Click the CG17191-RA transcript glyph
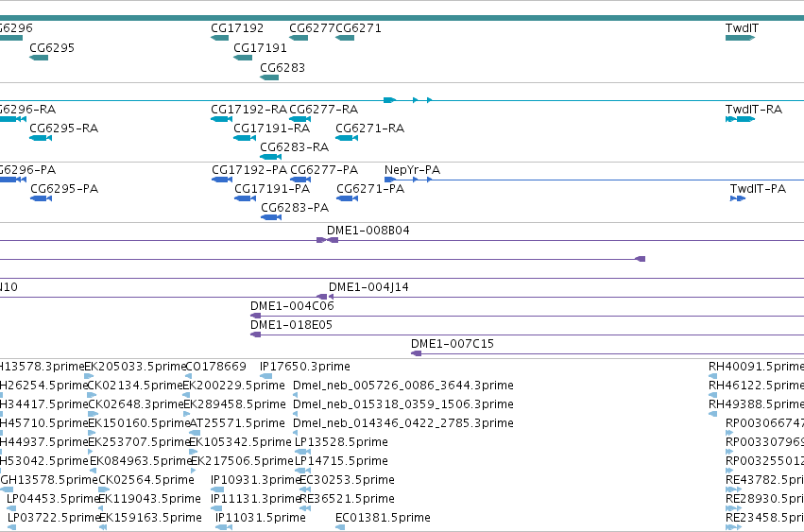Image resolution: width=804 pixels, height=532 pixels. tap(245, 138)
